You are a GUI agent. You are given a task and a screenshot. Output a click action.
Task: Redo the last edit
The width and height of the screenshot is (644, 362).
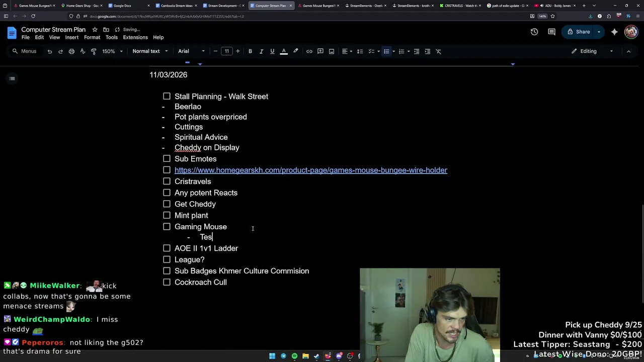tap(60, 51)
